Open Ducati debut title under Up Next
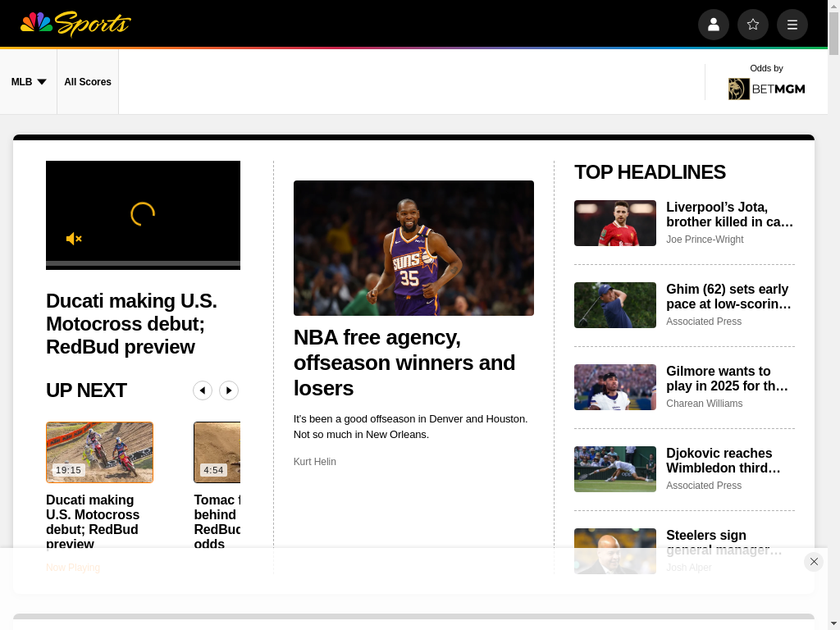The height and width of the screenshot is (630, 840). click(93, 522)
